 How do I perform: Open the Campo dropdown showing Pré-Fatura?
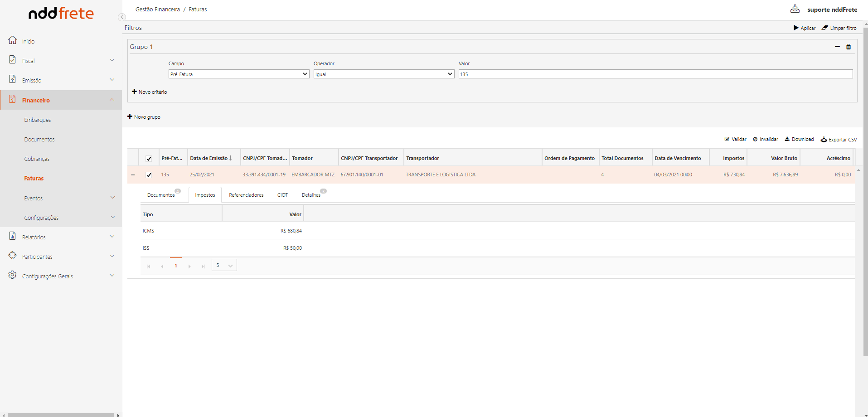pos(238,74)
